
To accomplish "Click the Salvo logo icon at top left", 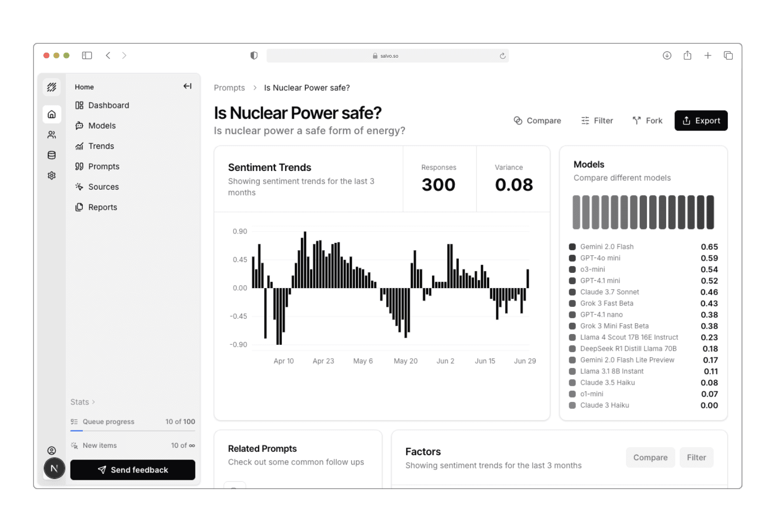I will [x=52, y=87].
